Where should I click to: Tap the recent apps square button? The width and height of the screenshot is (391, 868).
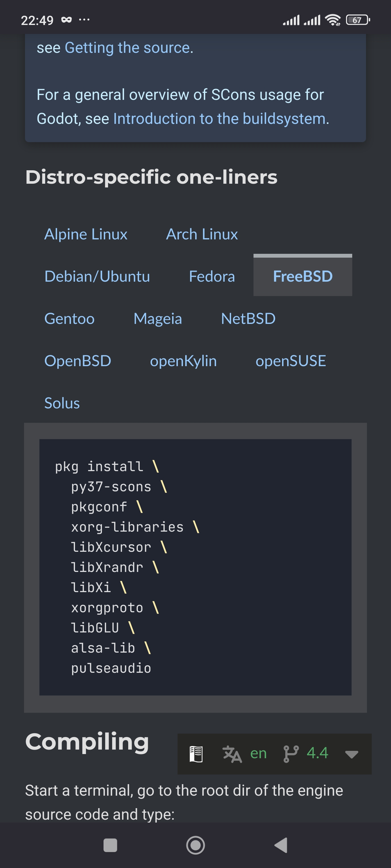click(110, 845)
